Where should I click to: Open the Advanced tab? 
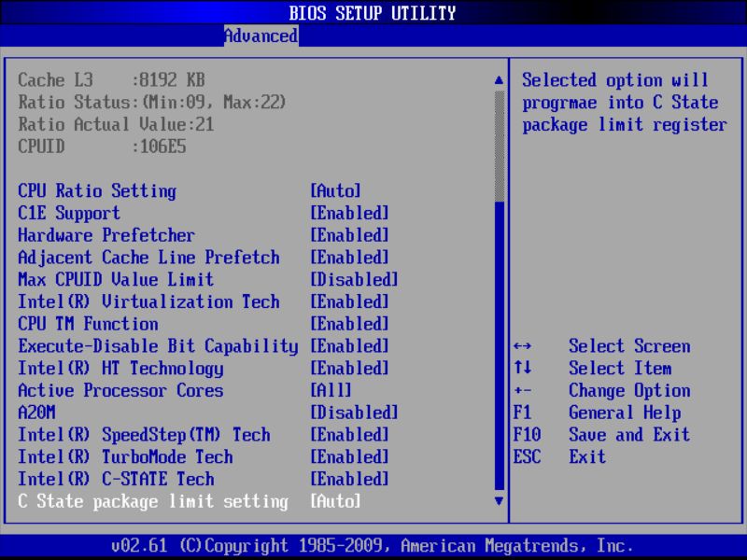[x=261, y=35]
